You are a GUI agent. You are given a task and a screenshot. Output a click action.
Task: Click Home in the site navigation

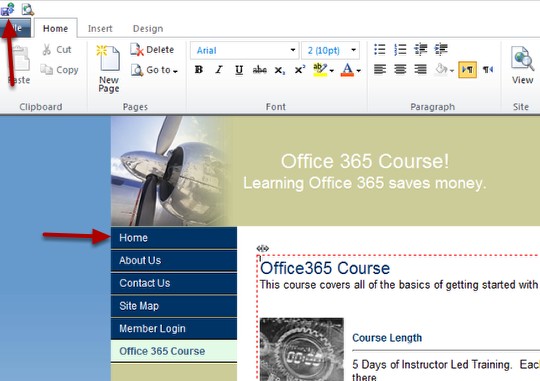(x=174, y=238)
